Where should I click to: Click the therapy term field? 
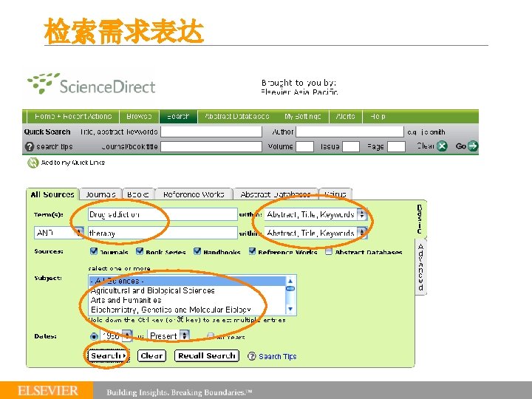coord(163,233)
